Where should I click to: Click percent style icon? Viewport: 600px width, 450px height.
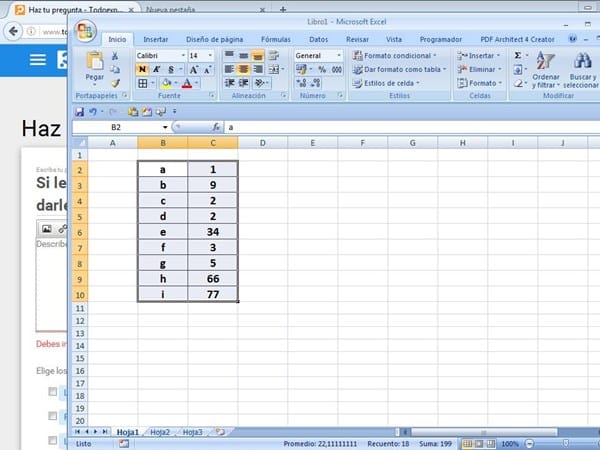[x=322, y=69]
